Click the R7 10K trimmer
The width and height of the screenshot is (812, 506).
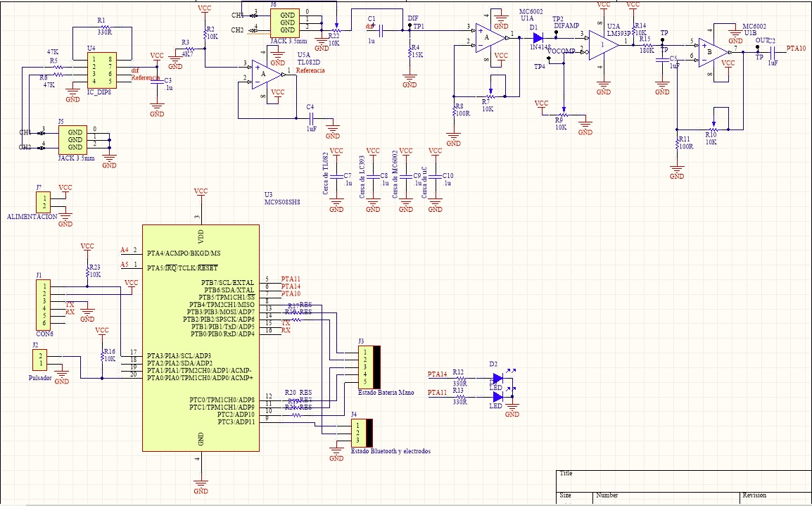[491, 96]
